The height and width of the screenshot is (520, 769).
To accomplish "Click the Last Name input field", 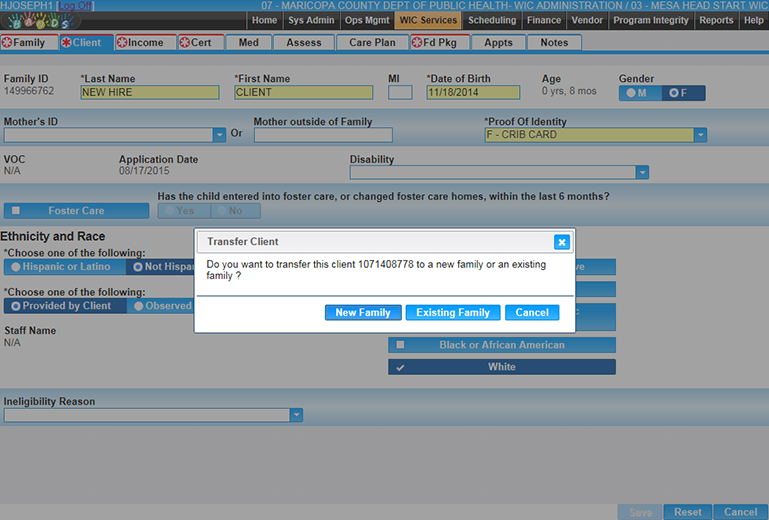I will [149, 93].
